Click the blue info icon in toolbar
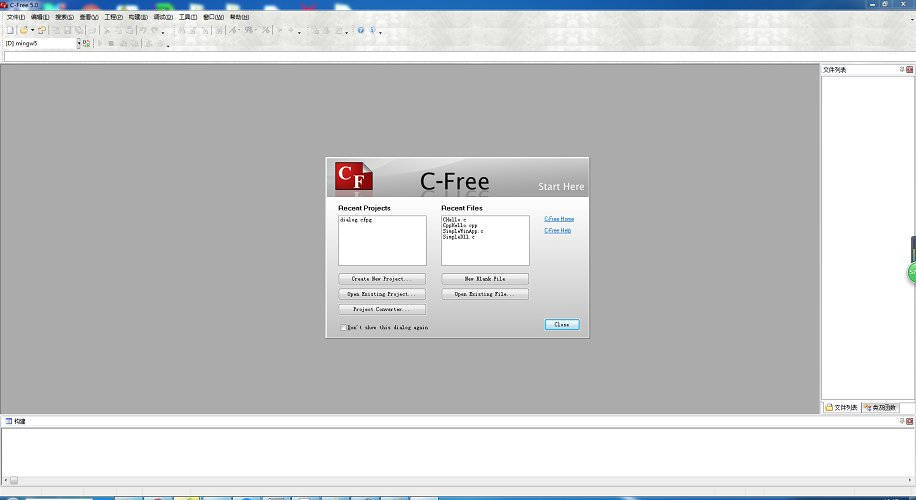The height and width of the screenshot is (500, 916). coord(373,30)
